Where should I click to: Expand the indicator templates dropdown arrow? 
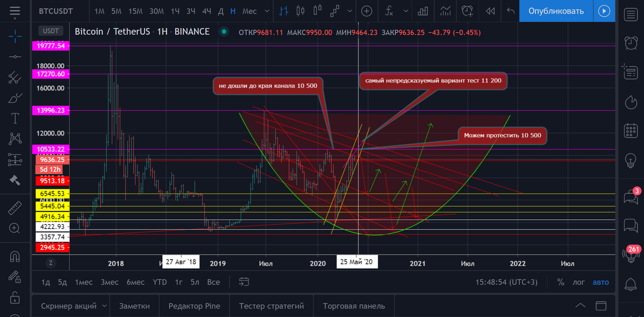point(405,11)
